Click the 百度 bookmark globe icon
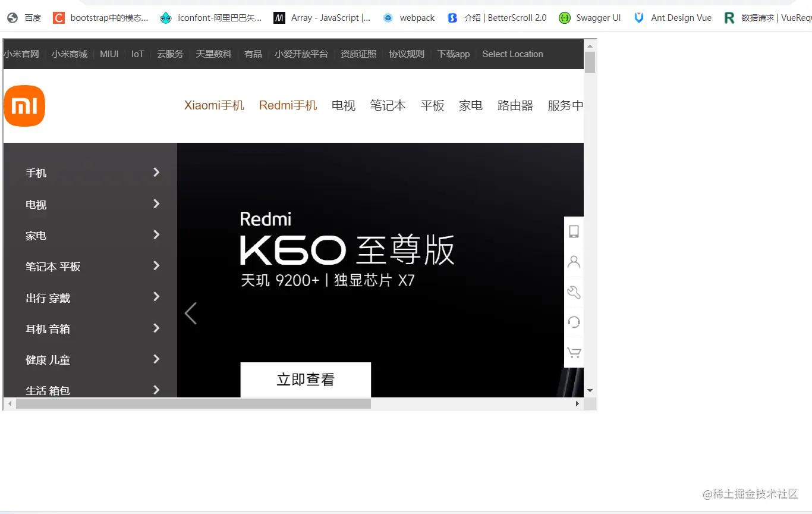812x514 pixels. point(12,18)
